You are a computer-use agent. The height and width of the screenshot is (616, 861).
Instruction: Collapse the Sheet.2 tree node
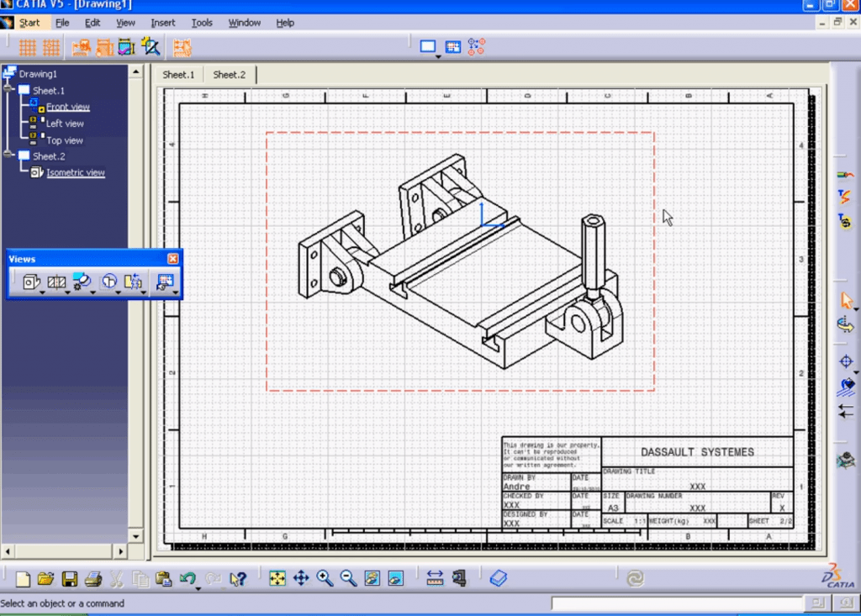(8, 155)
